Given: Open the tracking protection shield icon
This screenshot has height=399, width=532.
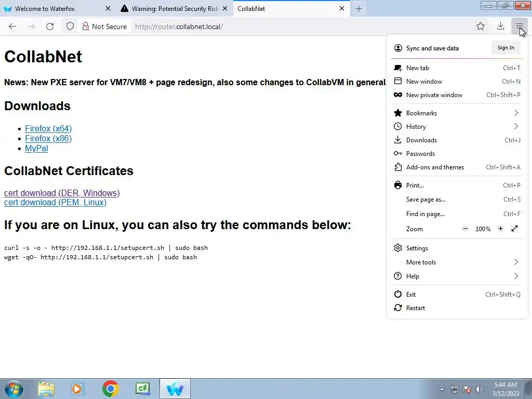Looking at the screenshot, I should click(x=70, y=26).
